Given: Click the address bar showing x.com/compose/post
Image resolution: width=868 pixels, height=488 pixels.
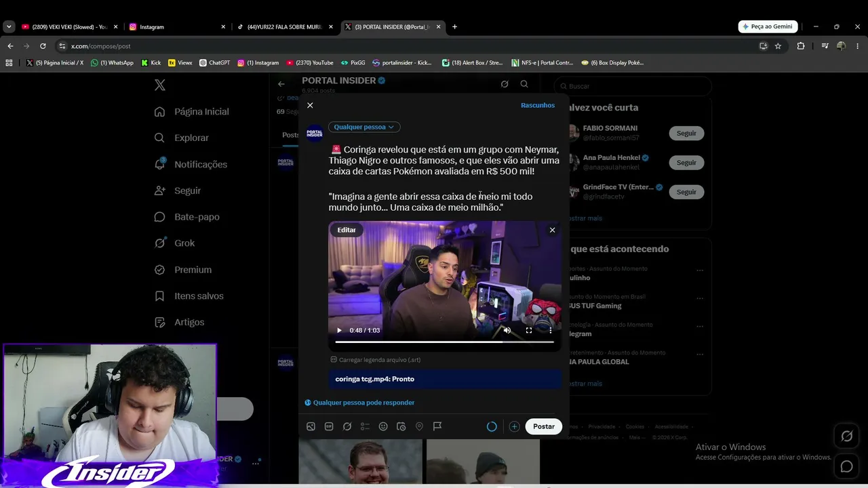Looking at the screenshot, I should pyautogui.click(x=407, y=46).
